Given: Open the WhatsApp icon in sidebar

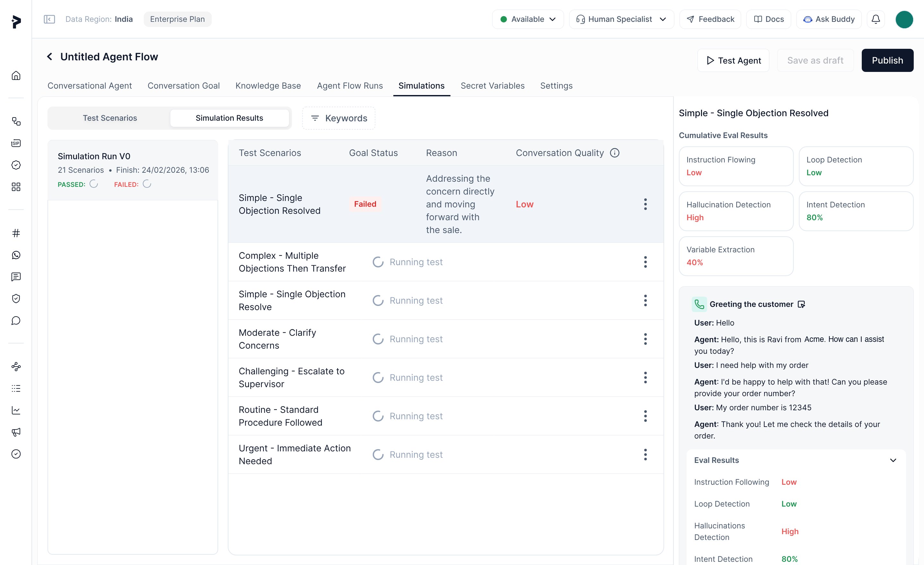Looking at the screenshot, I should [16, 255].
